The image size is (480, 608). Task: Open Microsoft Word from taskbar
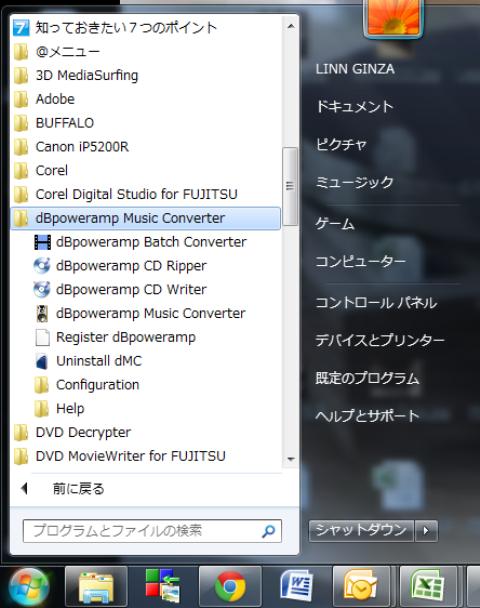click(x=297, y=587)
